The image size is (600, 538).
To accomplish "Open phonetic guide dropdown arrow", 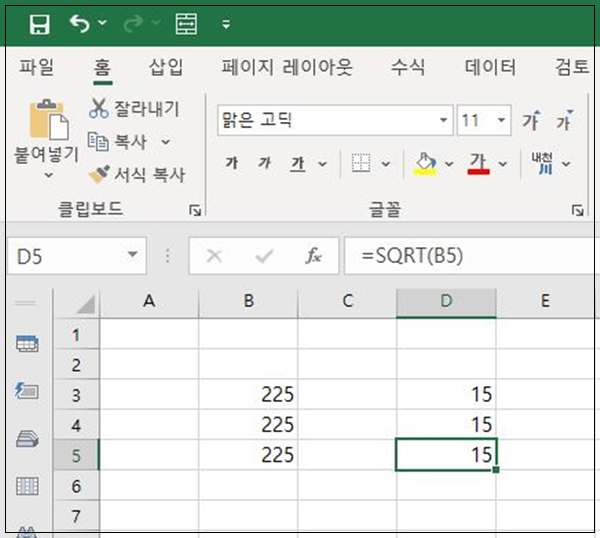I will 566,164.
